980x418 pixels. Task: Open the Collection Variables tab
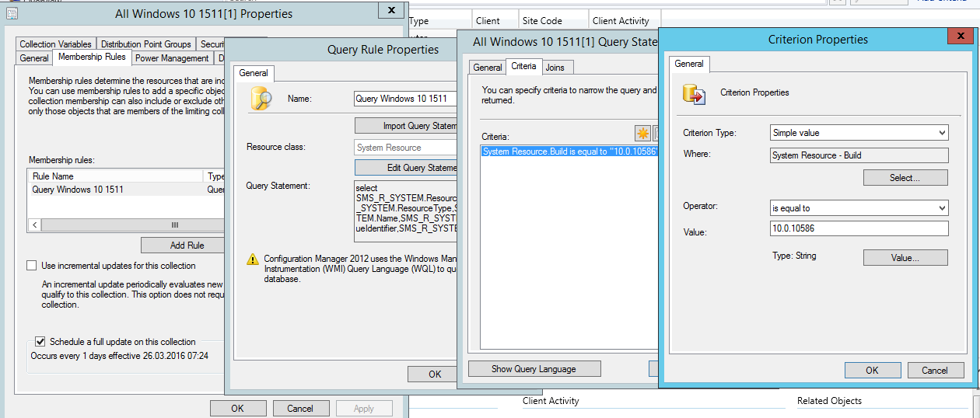coord(56,44)
